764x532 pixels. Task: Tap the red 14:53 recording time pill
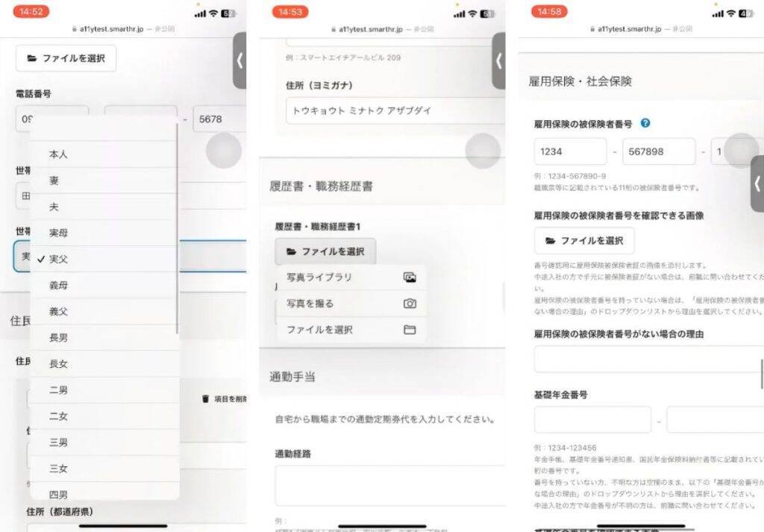pos(290,12)
